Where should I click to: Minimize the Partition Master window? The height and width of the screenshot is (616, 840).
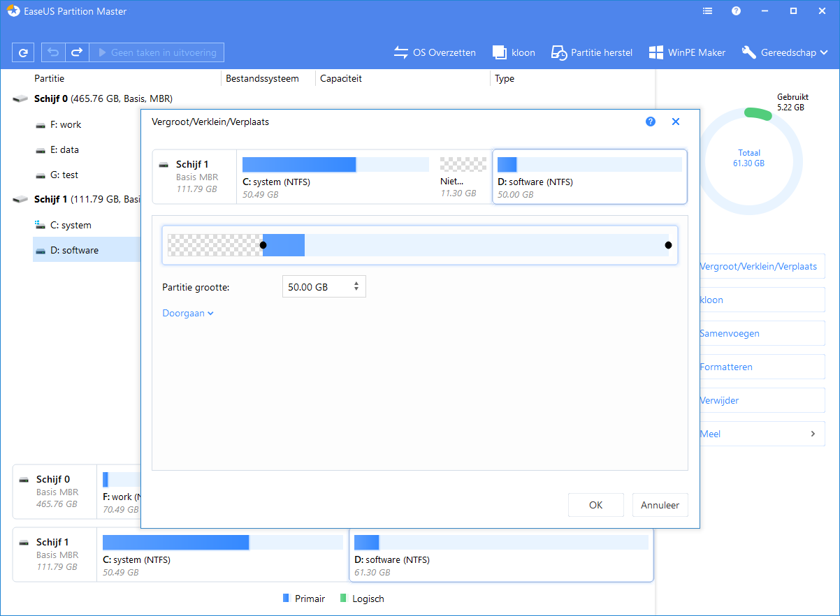(x=764, y=11)
